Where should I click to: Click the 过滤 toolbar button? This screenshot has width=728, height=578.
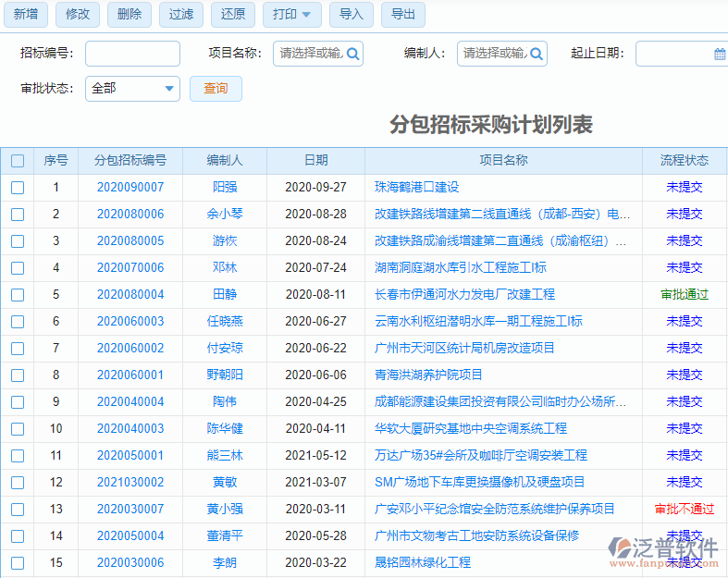pos(182,14)
